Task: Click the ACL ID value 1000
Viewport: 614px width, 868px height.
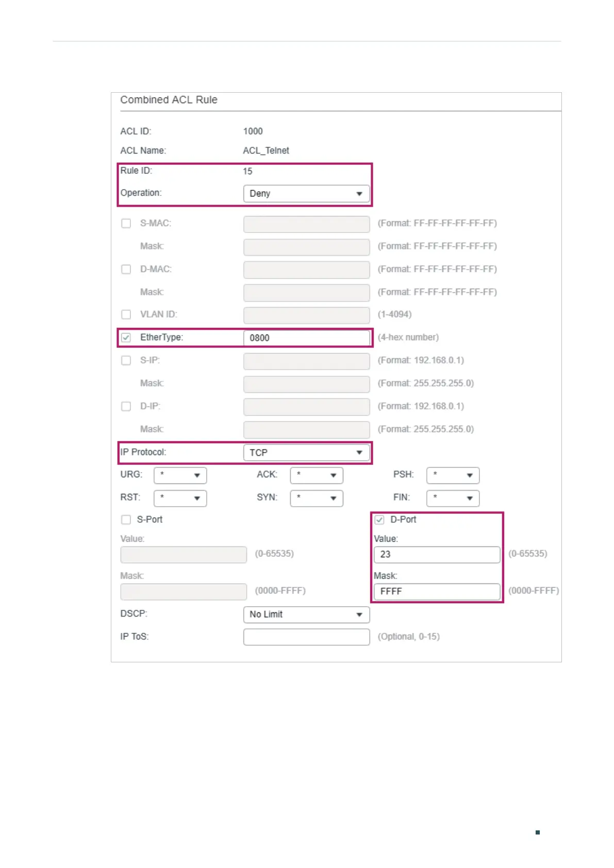Action: coord(253,131)
